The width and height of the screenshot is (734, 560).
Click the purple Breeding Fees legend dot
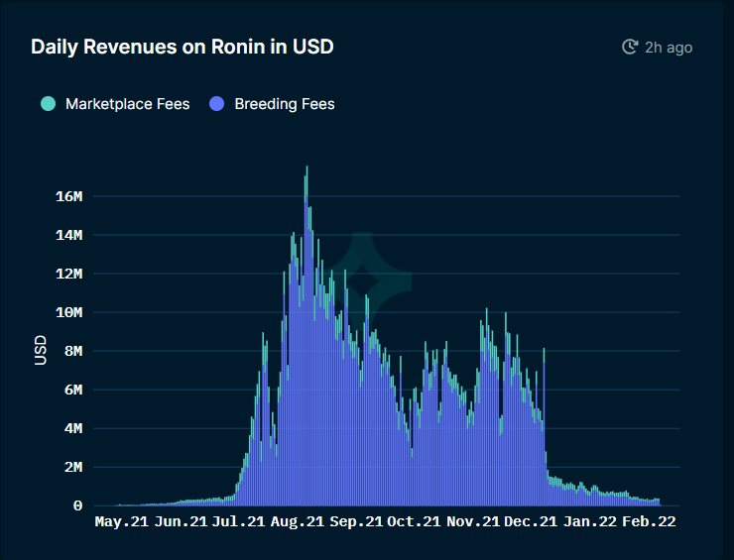[216, 103]
